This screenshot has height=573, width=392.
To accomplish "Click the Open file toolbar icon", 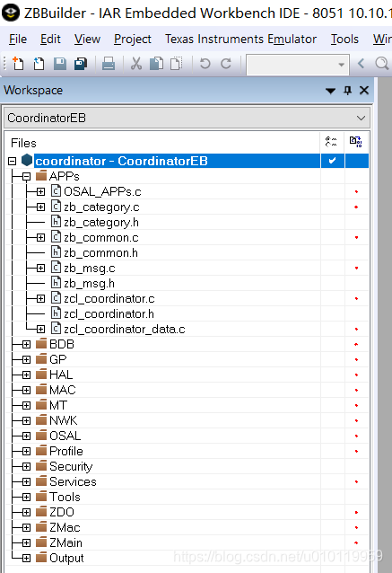I will [39, 64].
